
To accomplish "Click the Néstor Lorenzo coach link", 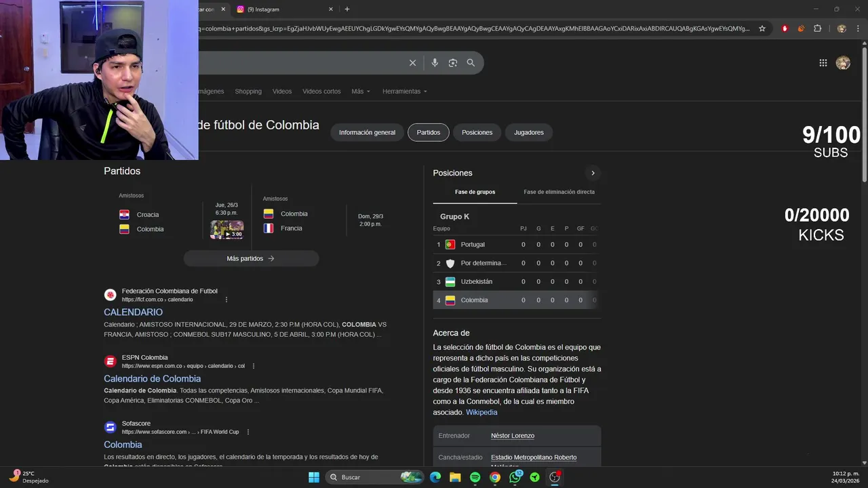I will 513,436.
